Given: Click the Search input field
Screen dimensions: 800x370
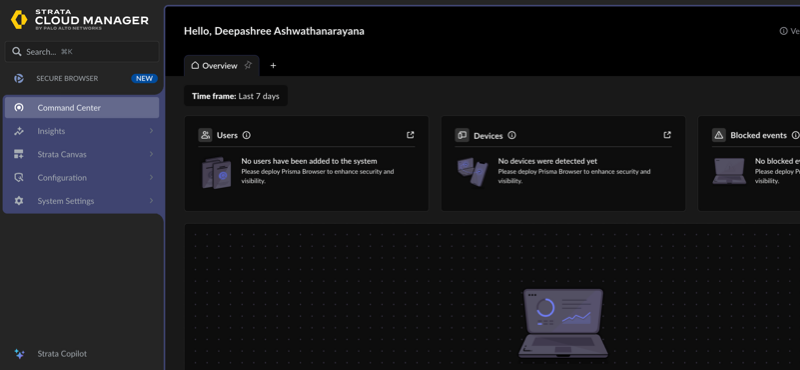Looking at the screenshot, I should pos(82,52).
